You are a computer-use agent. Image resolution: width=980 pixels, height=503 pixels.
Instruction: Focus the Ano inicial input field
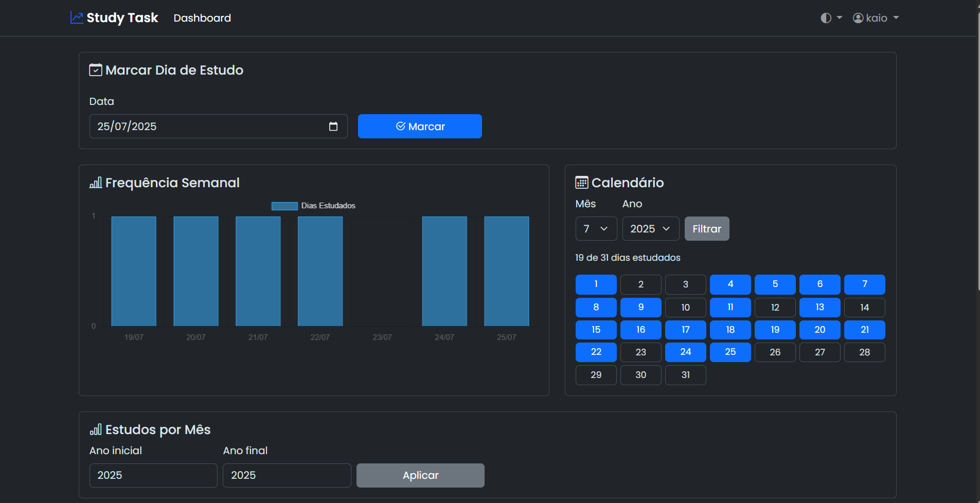click(x=153, y=475)
